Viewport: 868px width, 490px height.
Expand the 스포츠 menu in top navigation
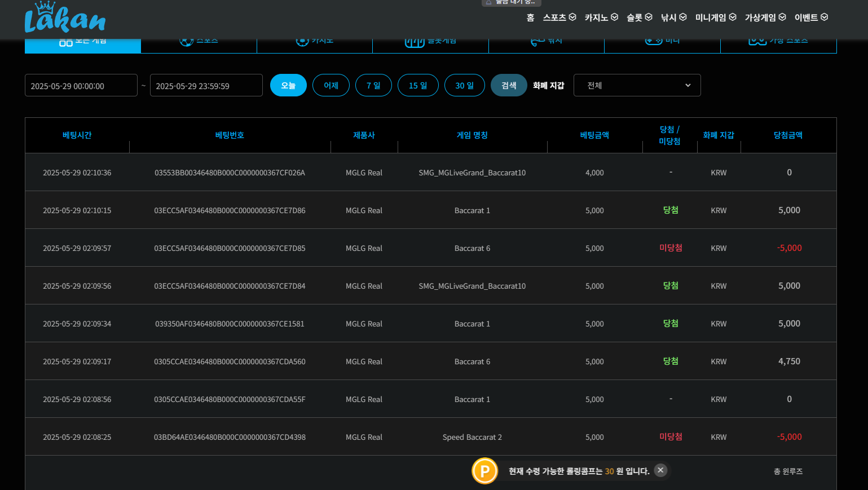click(x=559, y=17)
